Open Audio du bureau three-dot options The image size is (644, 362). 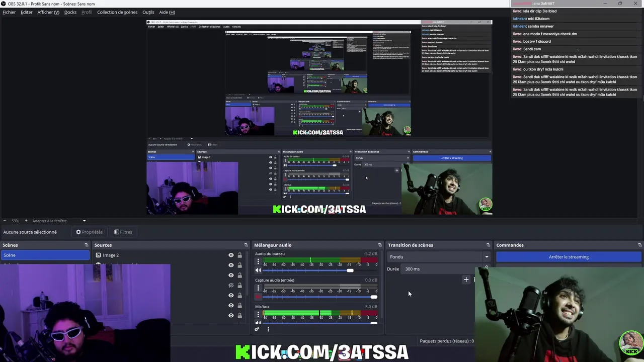click(258, 262)
